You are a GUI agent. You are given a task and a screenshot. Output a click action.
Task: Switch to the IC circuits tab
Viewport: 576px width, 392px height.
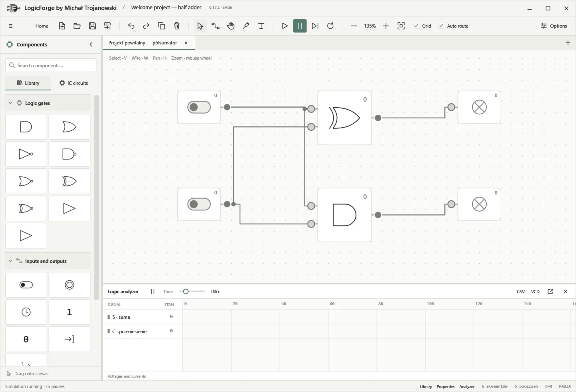(74, 83)
